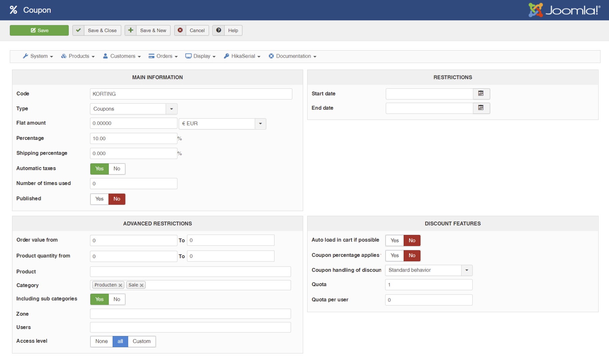Set Coupon percentage applies to No
This screenshot has width=609, height=364.
coord(412,255)
